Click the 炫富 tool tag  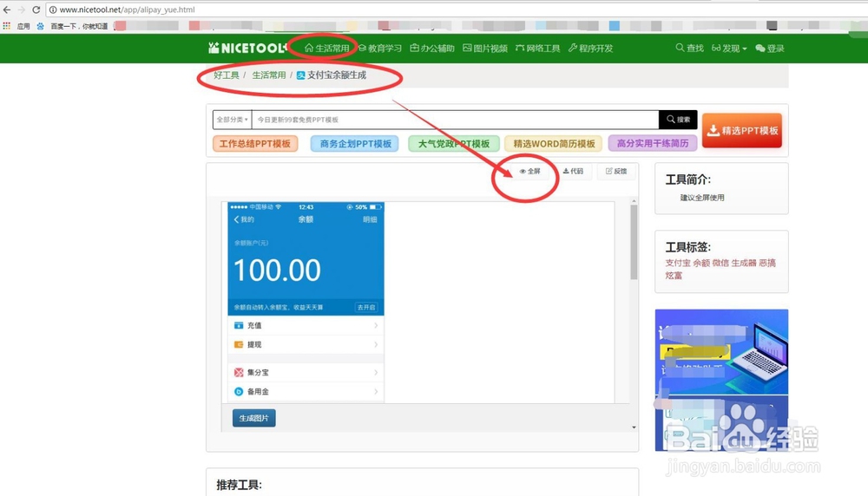click(x=674, y=276)
